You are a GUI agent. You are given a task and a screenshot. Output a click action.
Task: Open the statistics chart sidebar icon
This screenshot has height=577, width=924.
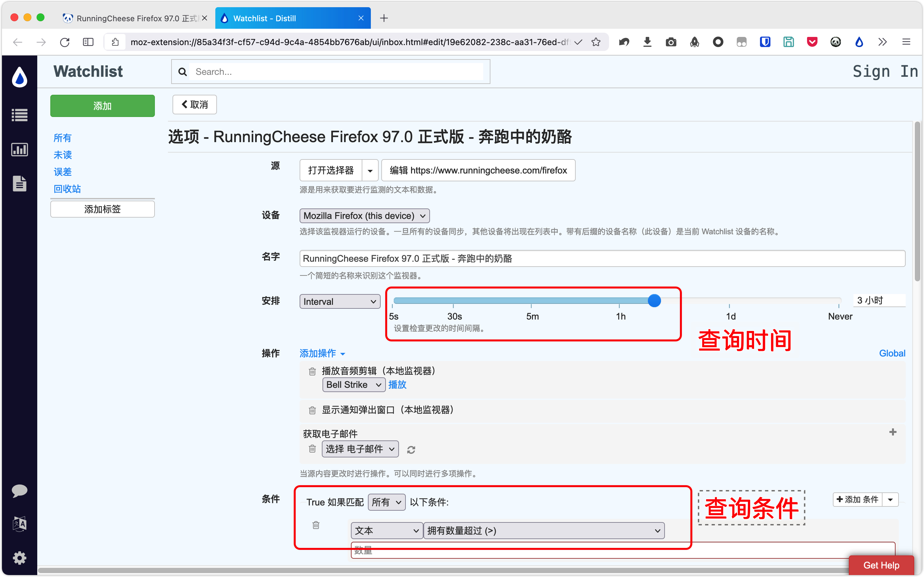pos(20,150)
